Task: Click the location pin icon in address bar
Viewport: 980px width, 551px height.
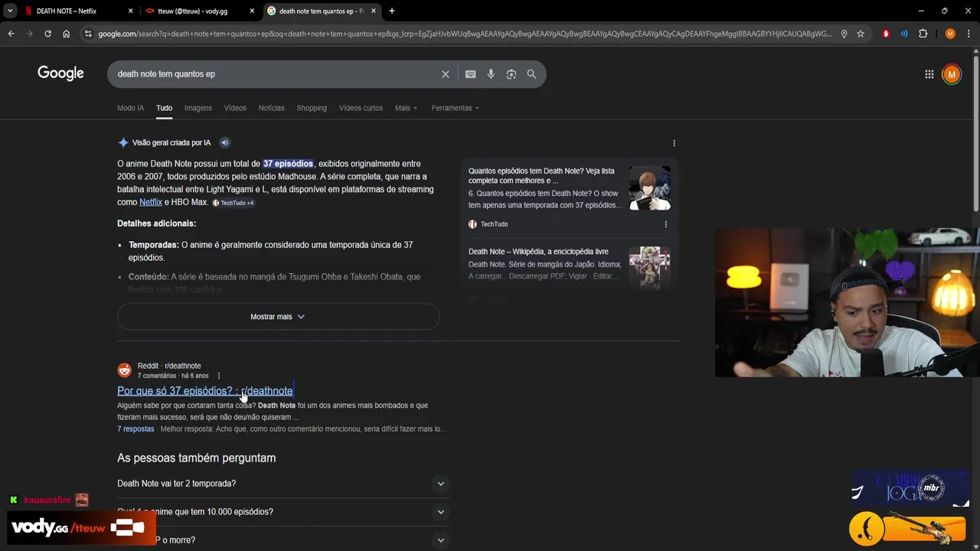Action: tap(844, 34)
